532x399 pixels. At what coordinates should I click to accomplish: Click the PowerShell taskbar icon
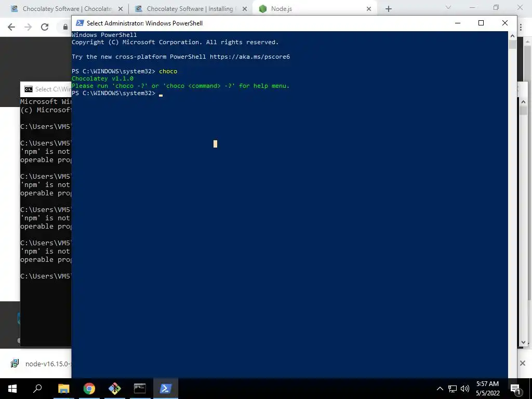click(x=166, y=389)
